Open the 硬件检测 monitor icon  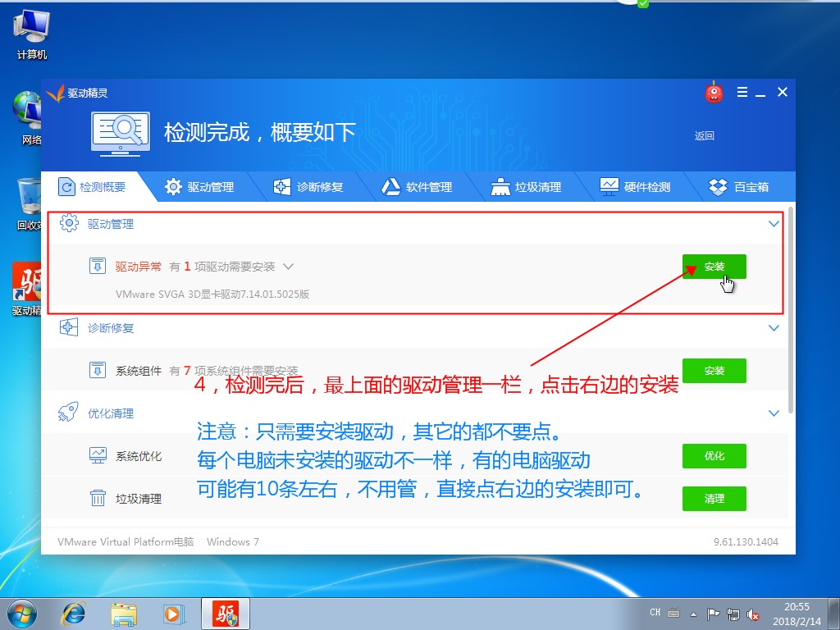tap(609, 186)
